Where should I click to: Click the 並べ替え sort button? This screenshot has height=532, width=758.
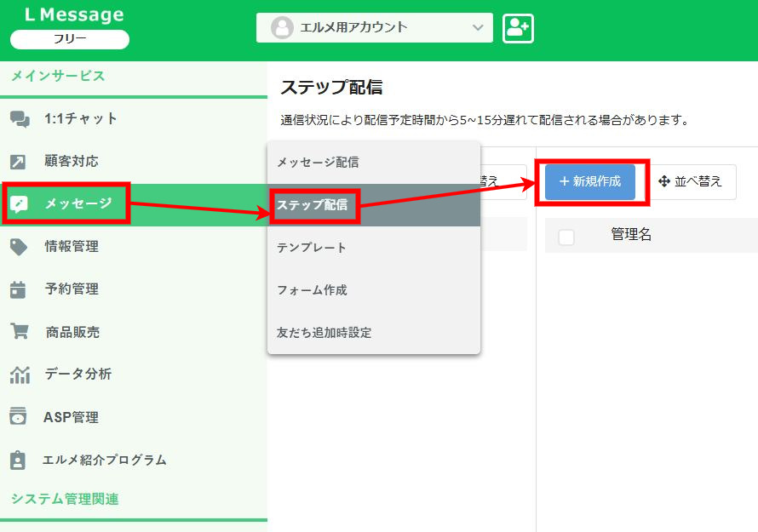691,181
